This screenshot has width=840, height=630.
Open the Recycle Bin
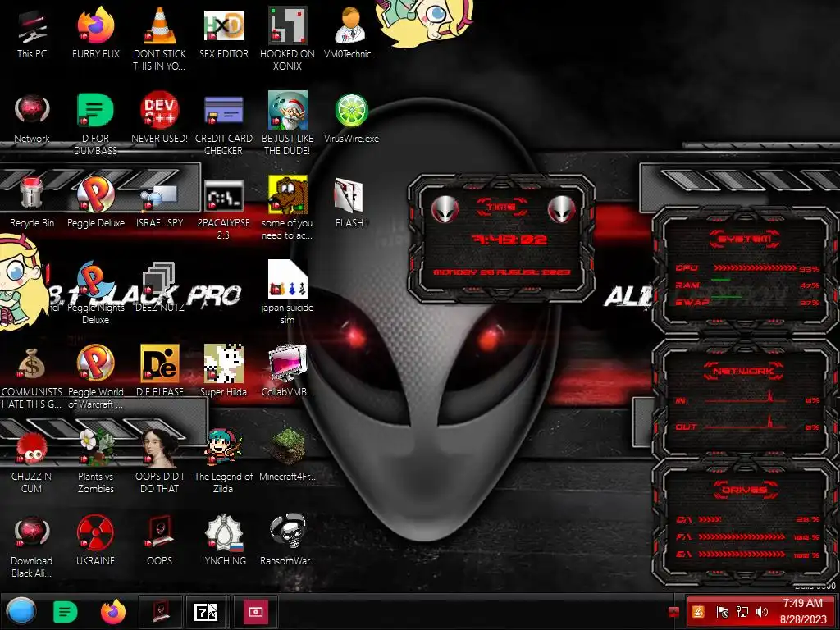point(32,203)
